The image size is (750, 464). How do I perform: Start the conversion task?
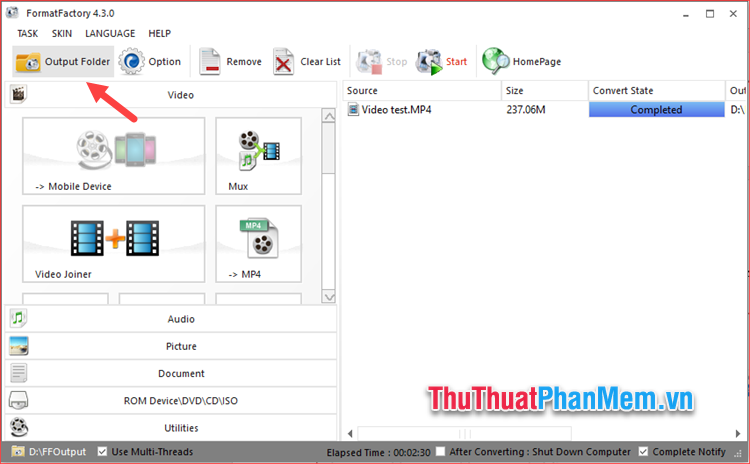coord(441,62)
